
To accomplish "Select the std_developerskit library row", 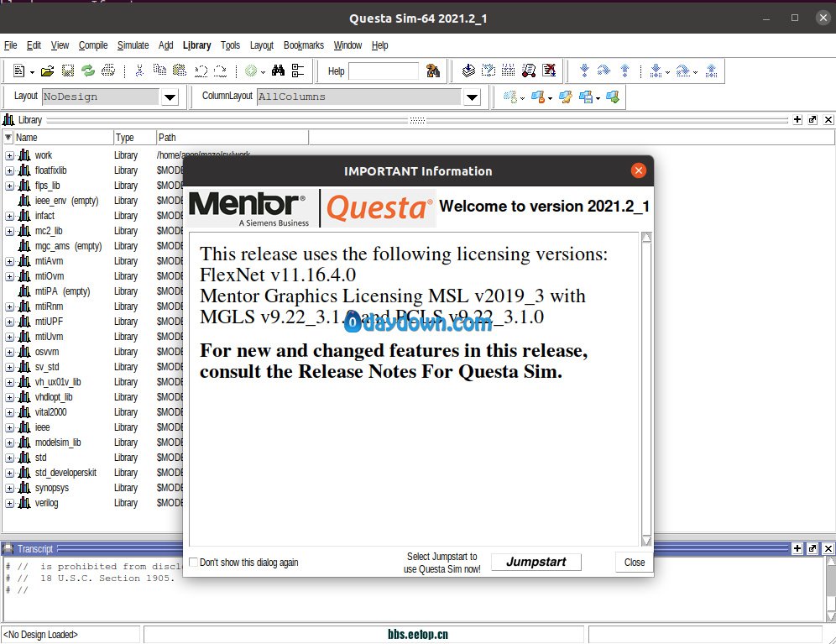I will 65,473.
